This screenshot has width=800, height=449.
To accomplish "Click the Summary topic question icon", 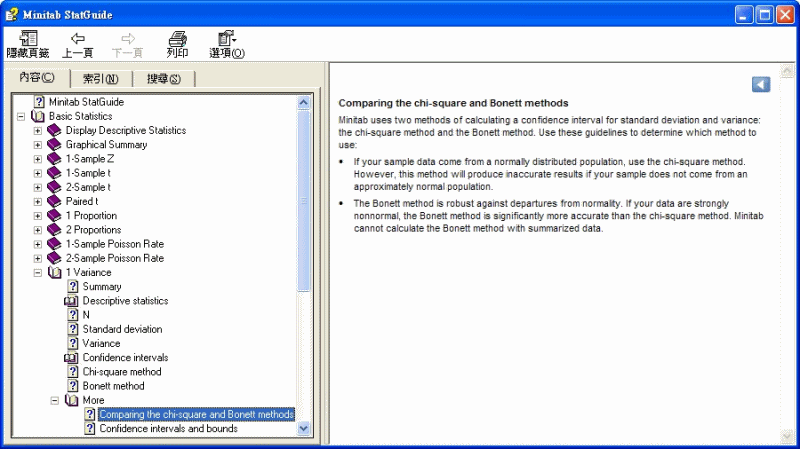I will click(x=73, y=287).
